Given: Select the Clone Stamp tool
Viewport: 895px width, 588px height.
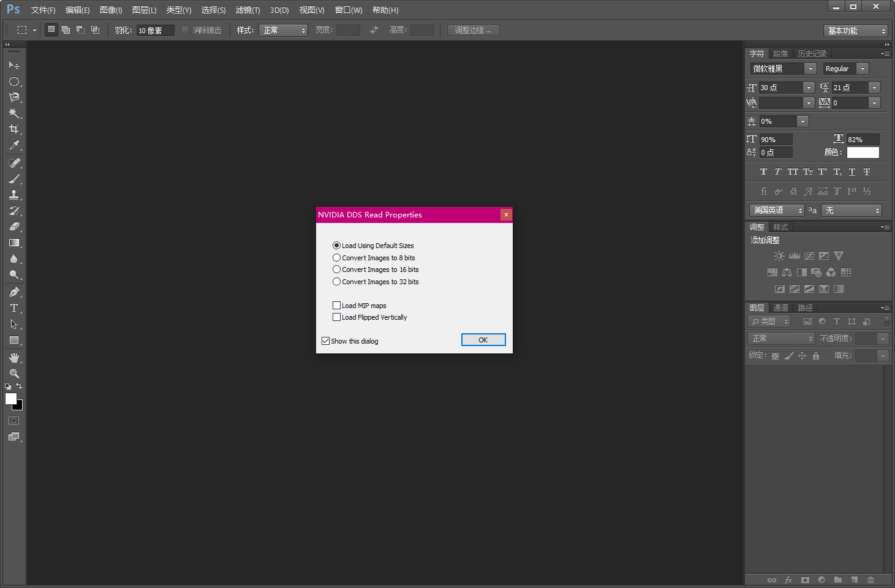Looking at the screenshot, I should pyautogui.click(x=14, y=195).
